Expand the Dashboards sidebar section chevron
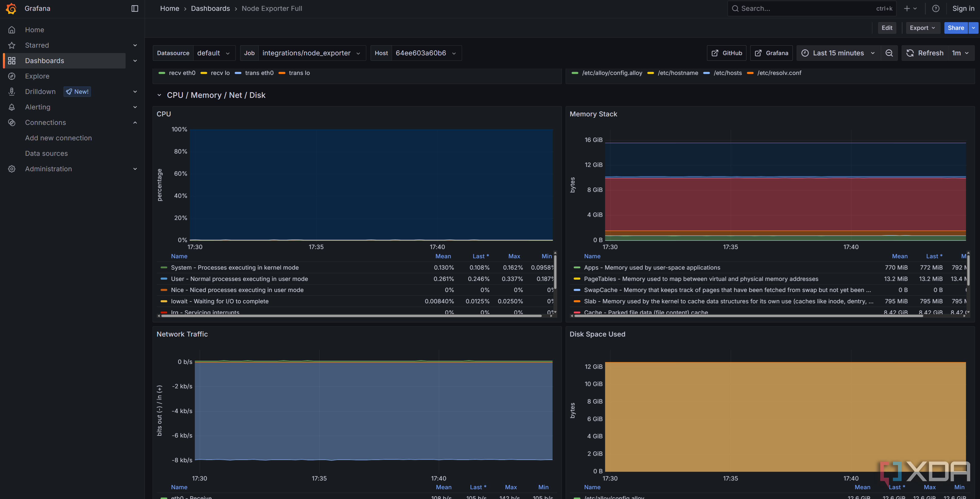The image size is (980, 499). pyautogui.click(x=135, y=61)
